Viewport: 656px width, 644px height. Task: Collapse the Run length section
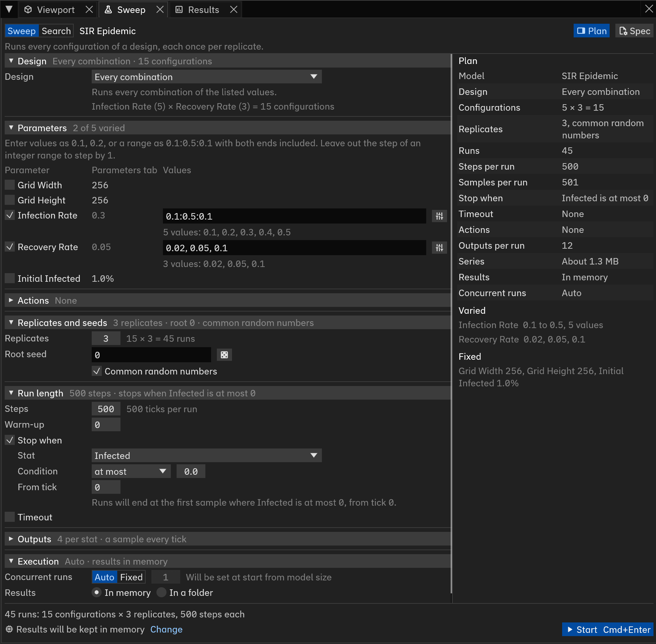point(227,393)
